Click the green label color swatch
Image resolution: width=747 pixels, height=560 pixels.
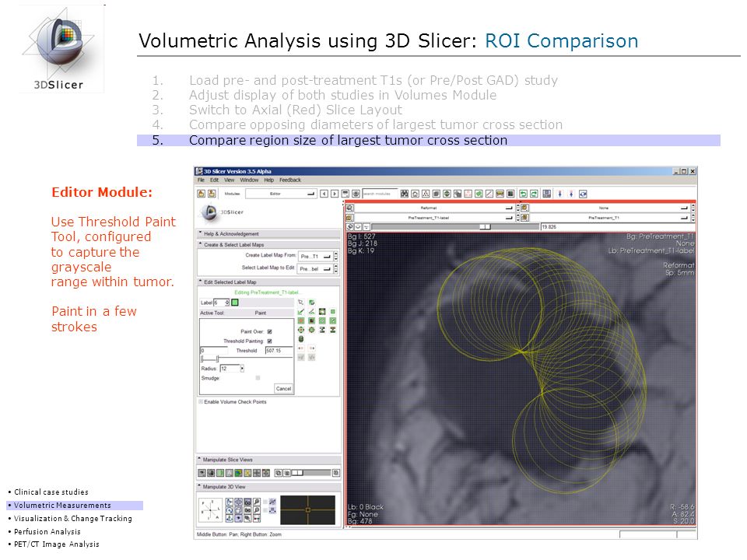pyautogui.click(x=235, y=303)
